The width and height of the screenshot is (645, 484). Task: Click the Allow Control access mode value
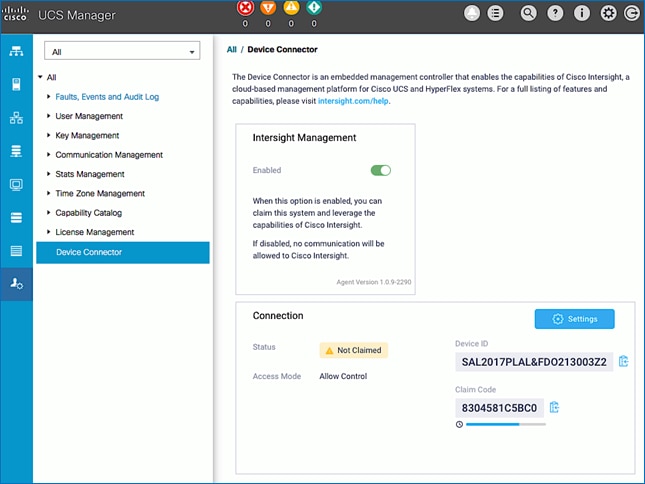point(343,376)
